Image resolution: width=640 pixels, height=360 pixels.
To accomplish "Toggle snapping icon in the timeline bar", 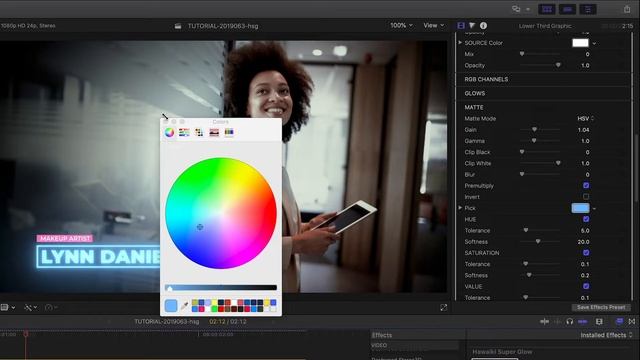I will [x=582, y=322].
